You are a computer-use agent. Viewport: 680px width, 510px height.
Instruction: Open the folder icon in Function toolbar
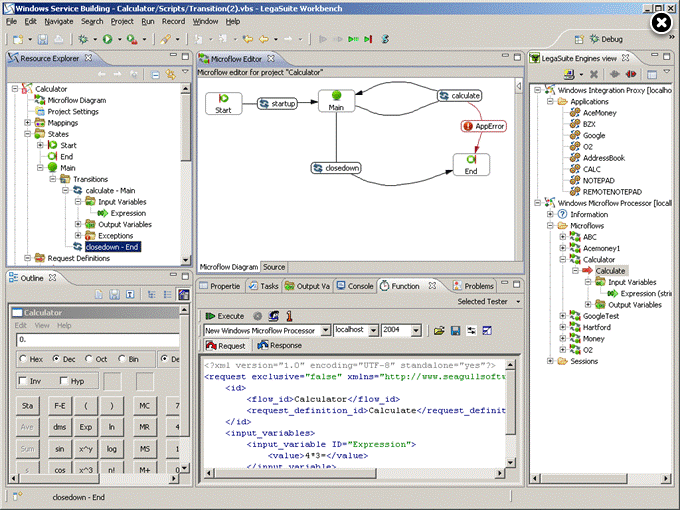(439, 331)
